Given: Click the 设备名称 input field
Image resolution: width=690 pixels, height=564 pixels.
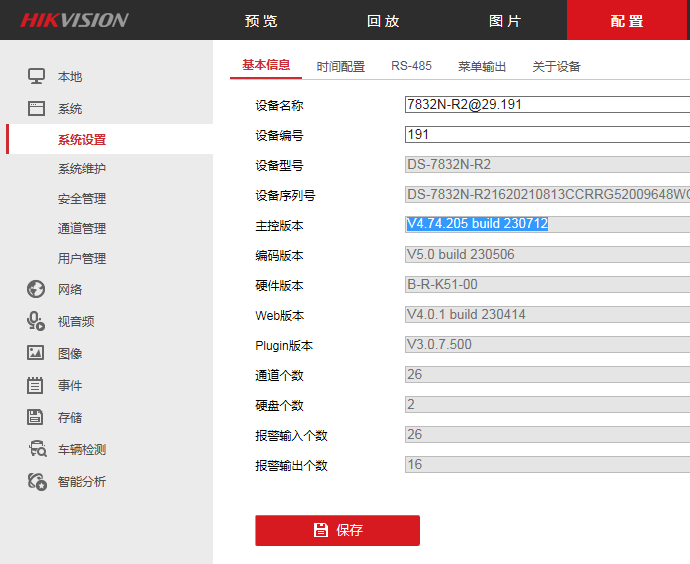Looking at the screenshot, I should pyautogui.click(x=546, y=104).
